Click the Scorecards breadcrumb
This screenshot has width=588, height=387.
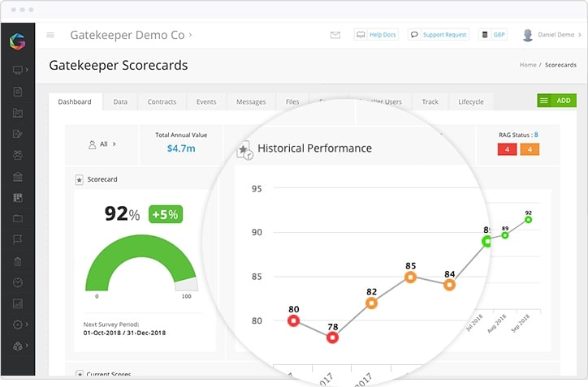coord(560,65)
